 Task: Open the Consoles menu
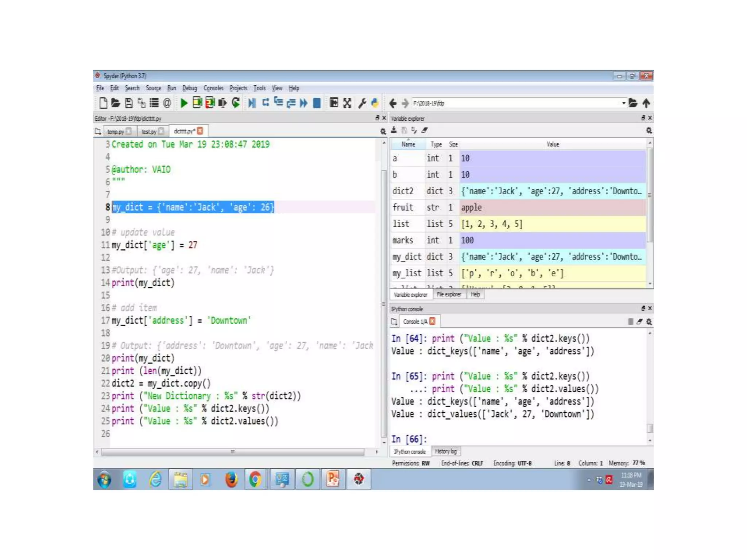pos(213,88)
